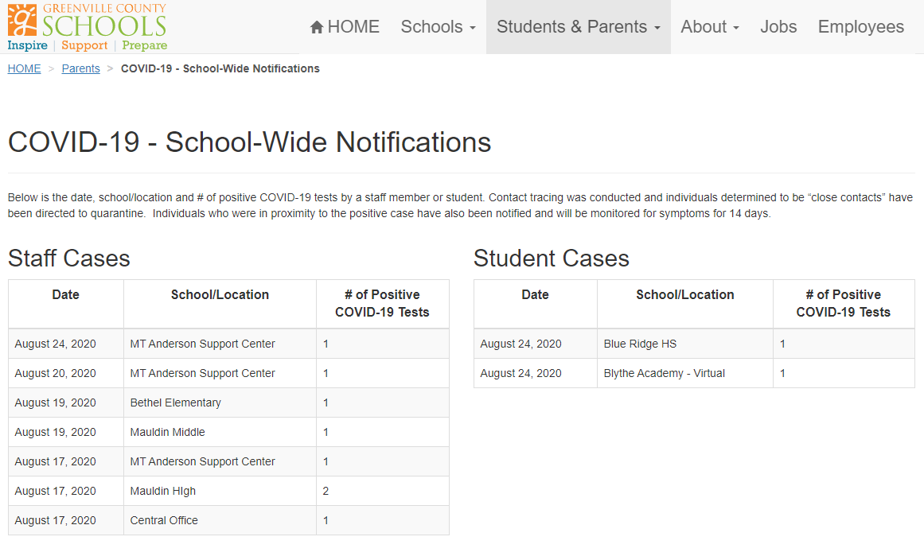Viewport: 924px width, 560px height.
Task: Select the Mauldin Middle location cell
Action: coord(220,432)
